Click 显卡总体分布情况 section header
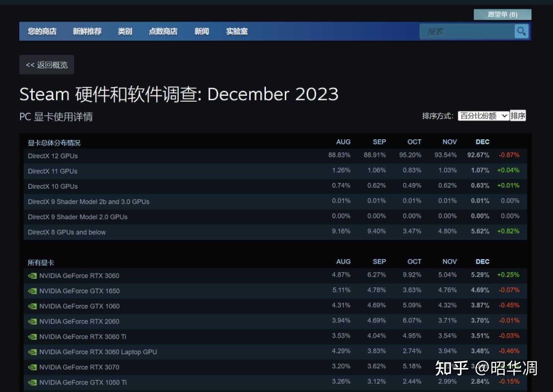Screen dimensions: 553x392 tap(54, 143)
